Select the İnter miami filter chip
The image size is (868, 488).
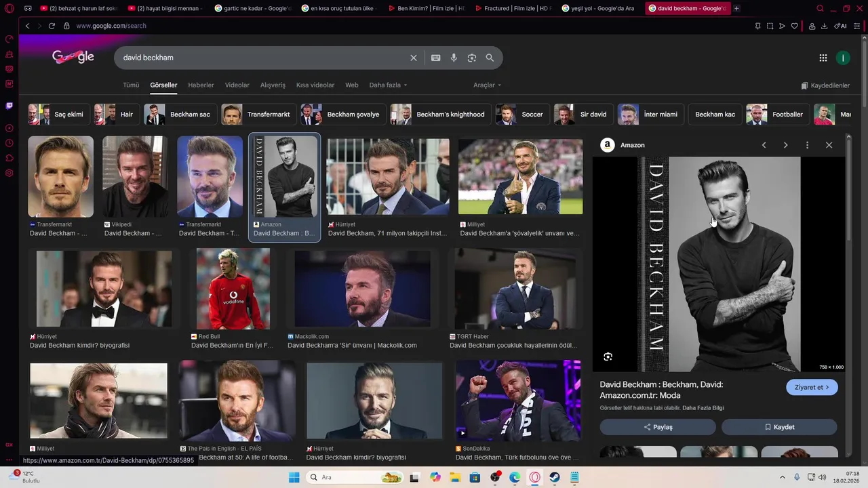coord(650,115)
